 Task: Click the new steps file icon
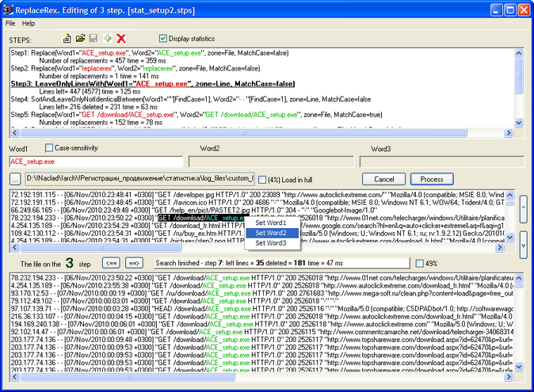click(x=67, y=38)
